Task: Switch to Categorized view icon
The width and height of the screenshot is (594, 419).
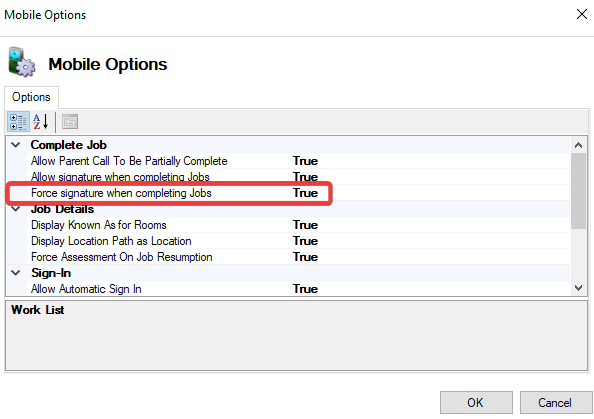Action: pos(18,122)
